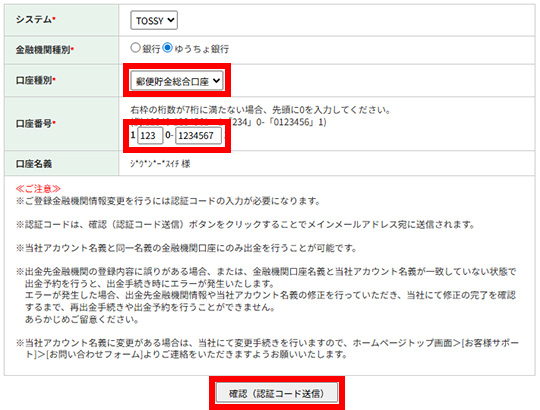Click the note starting ※認証コードは、確認
The height and width of the screenshot is (410, 540).
246,224
